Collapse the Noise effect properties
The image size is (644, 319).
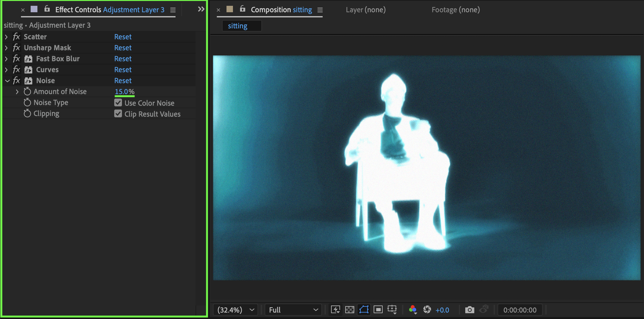pyautogui.click(x=7, y=81)
